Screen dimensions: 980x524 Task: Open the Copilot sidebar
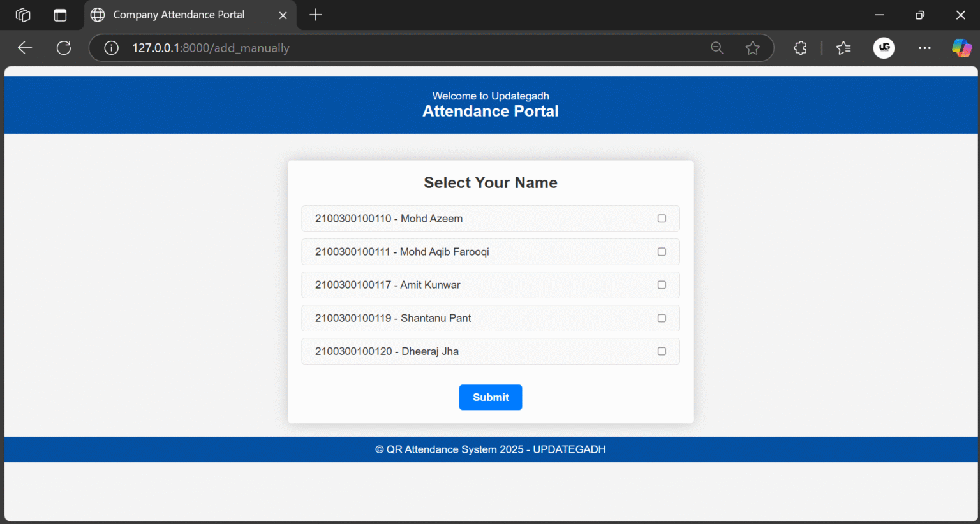pyautogui.click(x=961, y=47)
